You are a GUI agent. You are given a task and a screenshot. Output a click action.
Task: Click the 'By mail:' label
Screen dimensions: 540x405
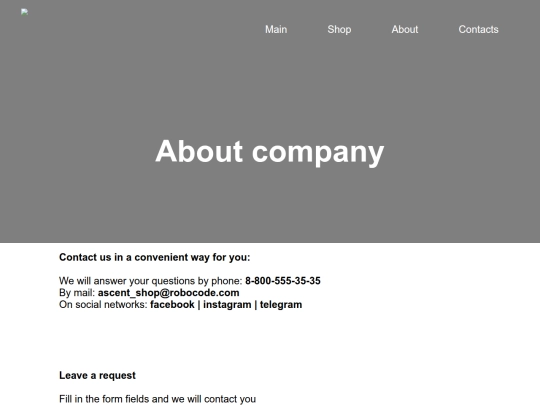(77, 293)
